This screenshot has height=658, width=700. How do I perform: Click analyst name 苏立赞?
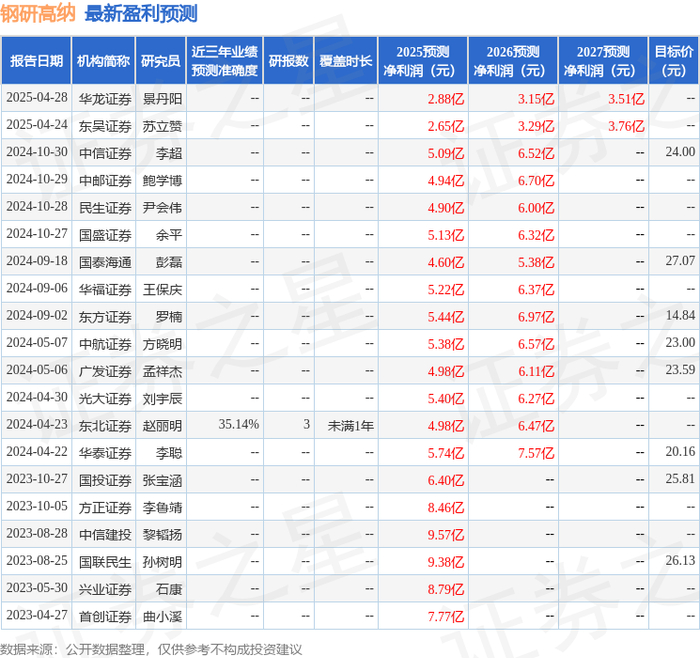[x=162, y=126]
